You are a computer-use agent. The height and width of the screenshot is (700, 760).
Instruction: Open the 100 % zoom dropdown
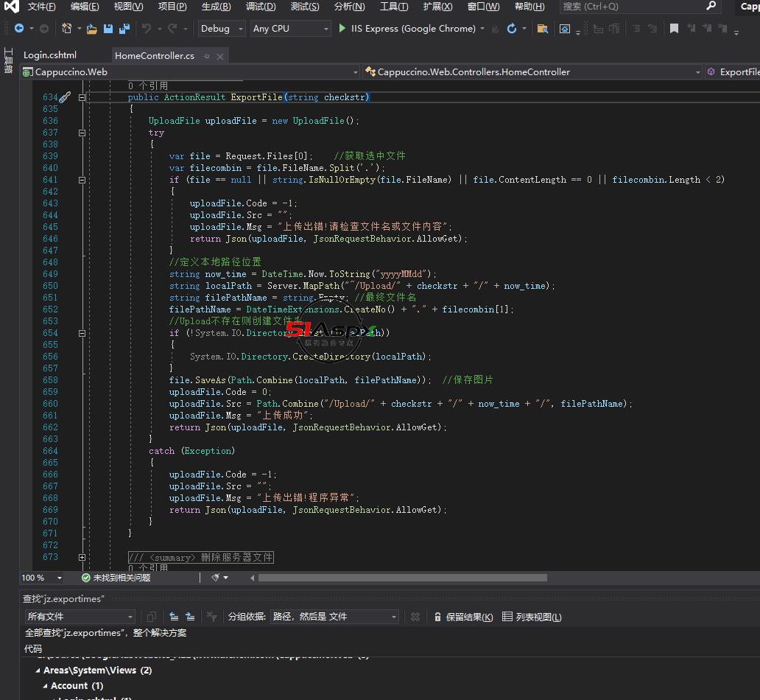click(x=42, y=577)
